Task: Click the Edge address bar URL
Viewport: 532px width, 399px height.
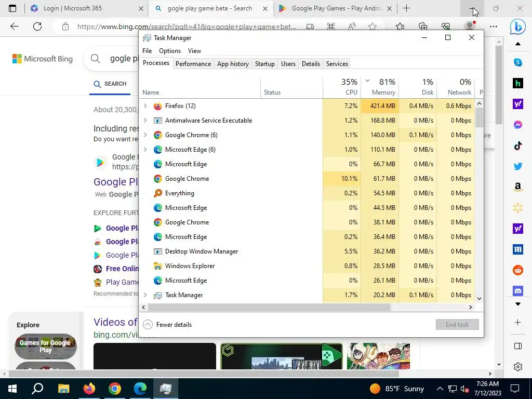Action: tap(187, 26)
